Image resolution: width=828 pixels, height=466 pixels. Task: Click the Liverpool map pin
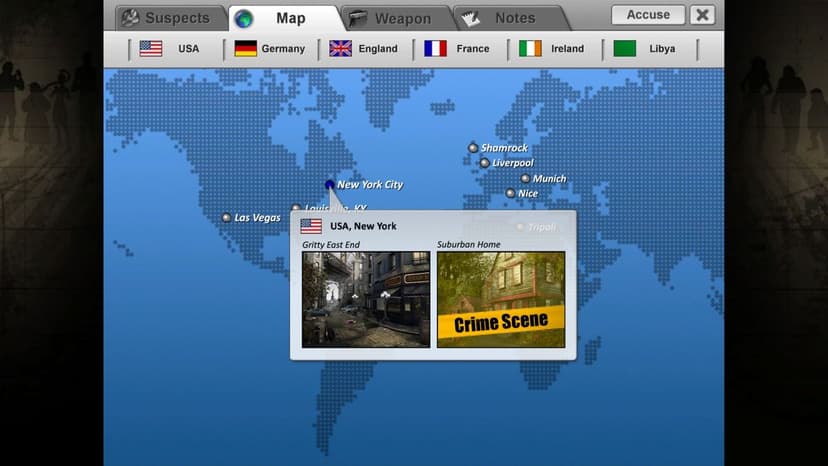(485, 163)
